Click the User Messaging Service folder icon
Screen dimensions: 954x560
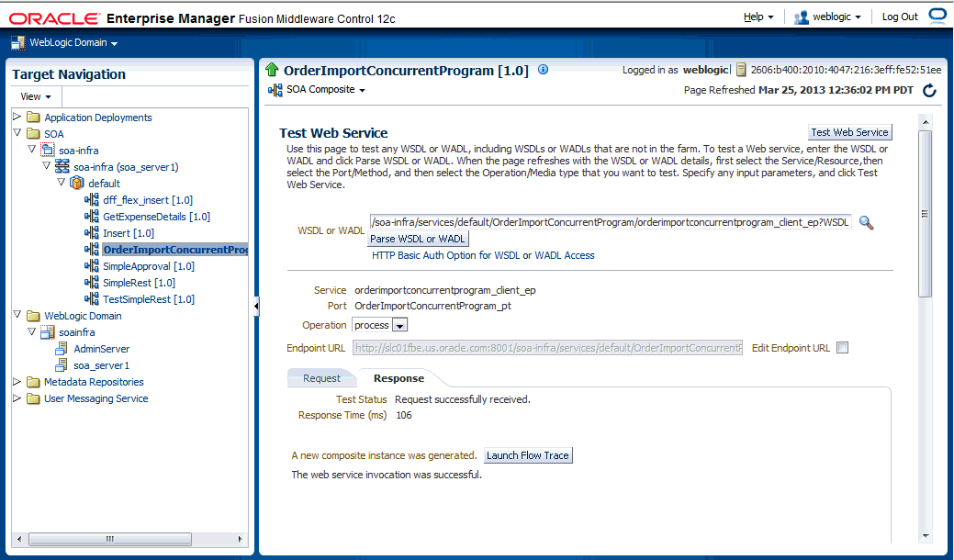[33, 398]
